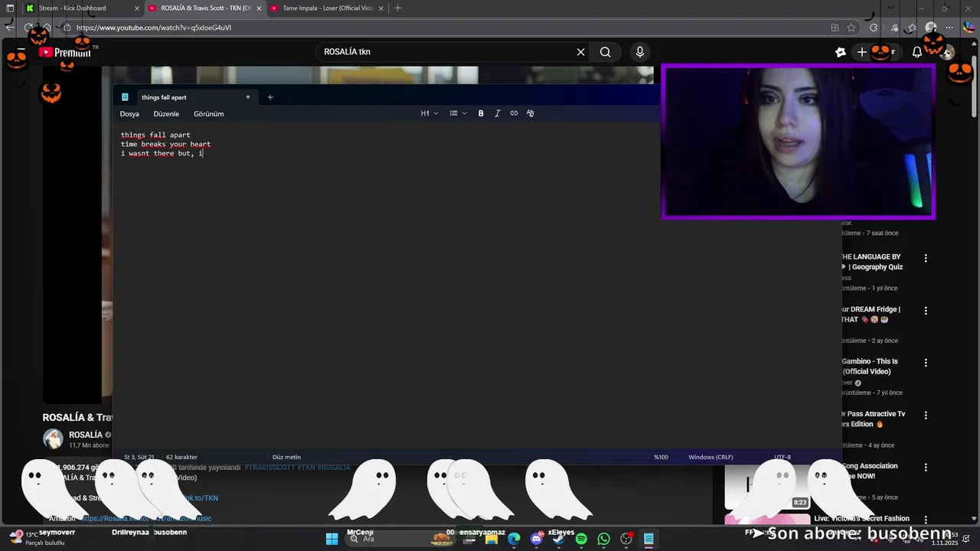Open options for Pass Attractive video
The width and height of the screenshot is (980, 551).
click(926, 416)
